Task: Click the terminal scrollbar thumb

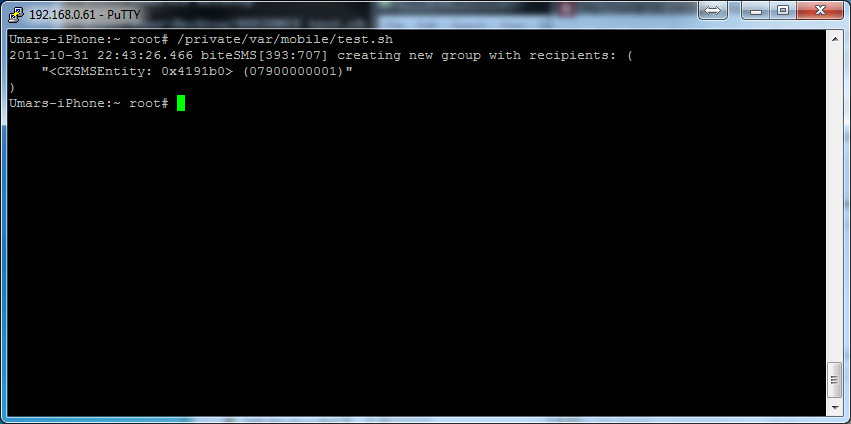Action: [x=835, y=381]
